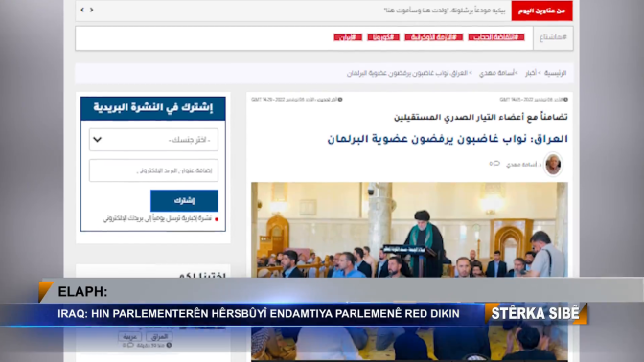644x362 pixels.
Task: Click the من عناوين اليوم red label
Action: tap(541, 11)
